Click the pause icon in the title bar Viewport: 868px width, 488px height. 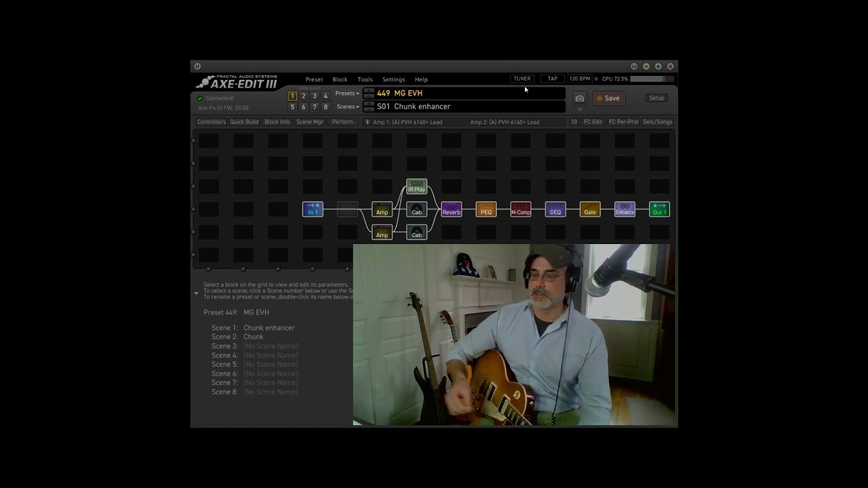[x=197, y=66]
